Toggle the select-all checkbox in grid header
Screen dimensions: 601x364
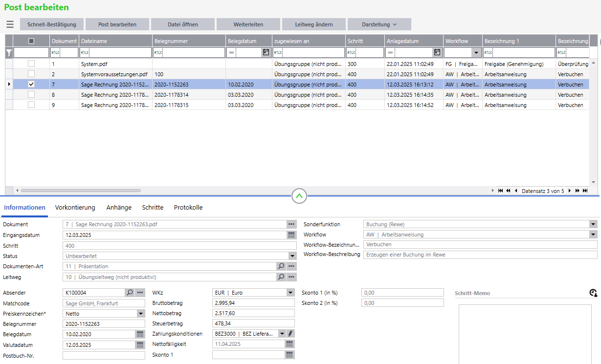[x=32, y=41]
